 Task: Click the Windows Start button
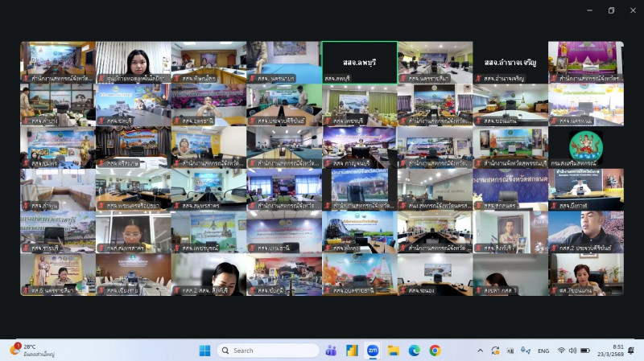coord(204,351)
